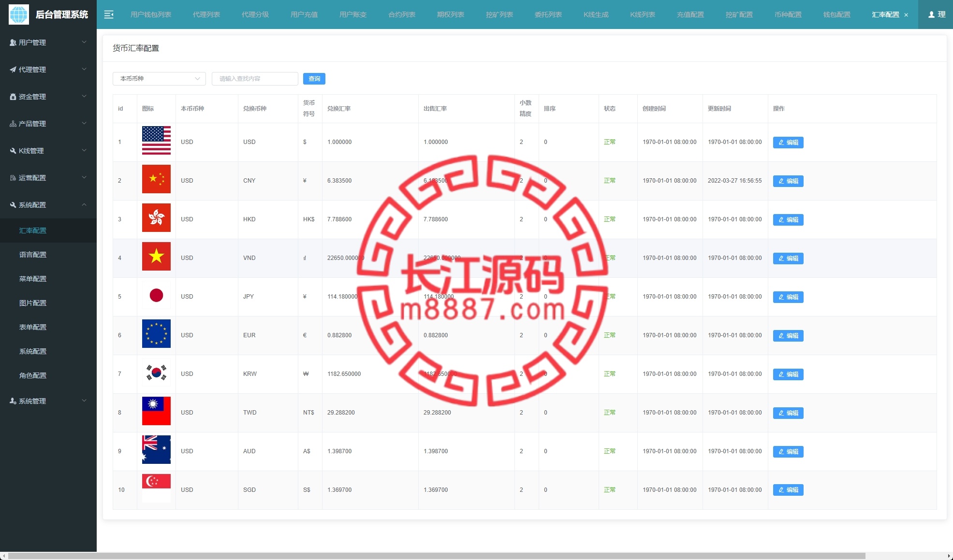This screenshot has width=953, height=560.
Task: Switch to 用户钱包列表 tab
Action: point(151,14)
